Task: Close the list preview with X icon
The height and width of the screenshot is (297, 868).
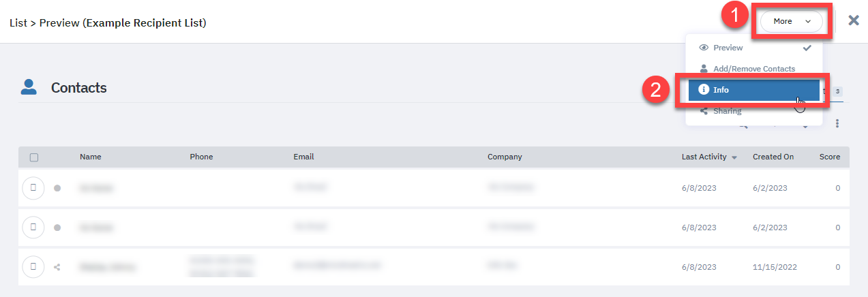Action: point(853,20)
